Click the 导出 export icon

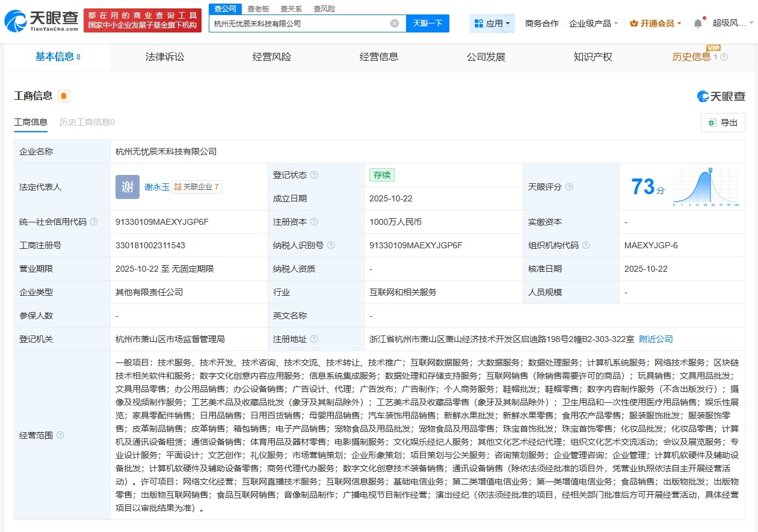(713, 123)
